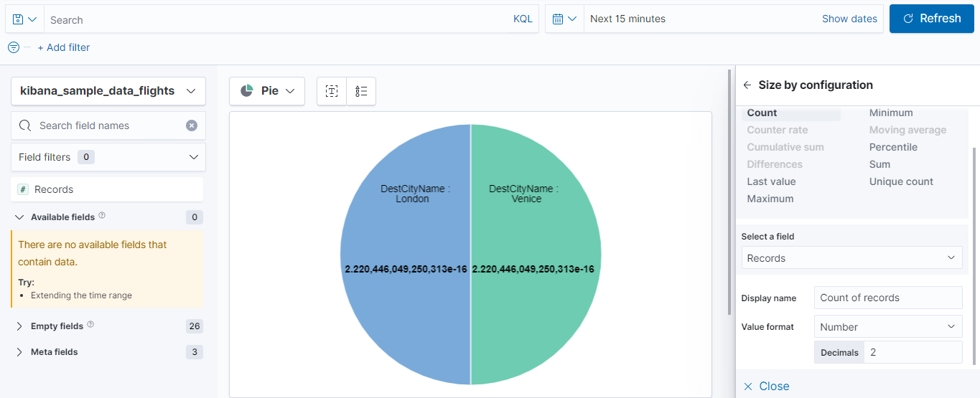Open the kibana_sample_data_flights index pattern dropdown

pos(108,91)
